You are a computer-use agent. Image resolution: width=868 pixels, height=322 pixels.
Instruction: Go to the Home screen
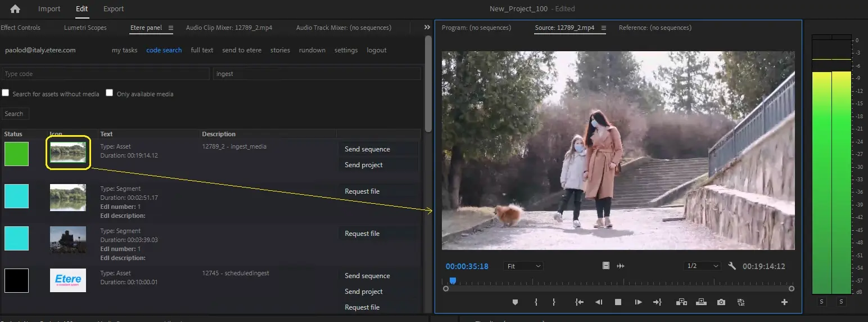[15, 9]
